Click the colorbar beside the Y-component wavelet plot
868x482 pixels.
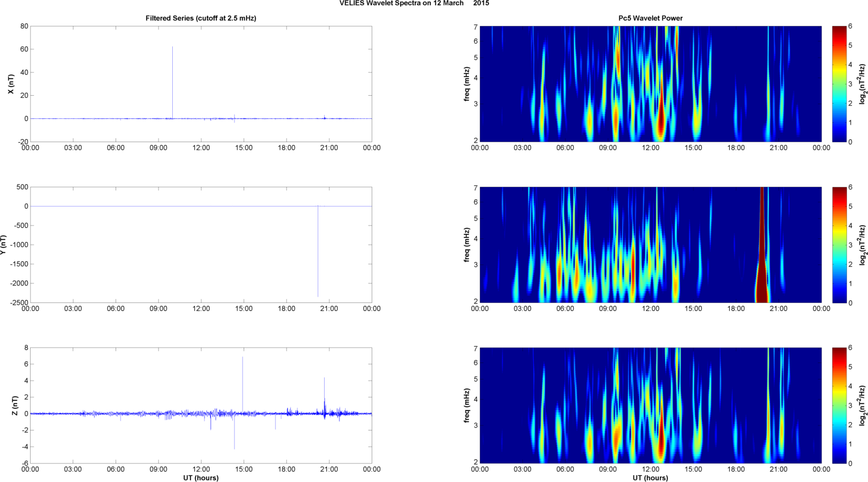(x=839, y=245)
